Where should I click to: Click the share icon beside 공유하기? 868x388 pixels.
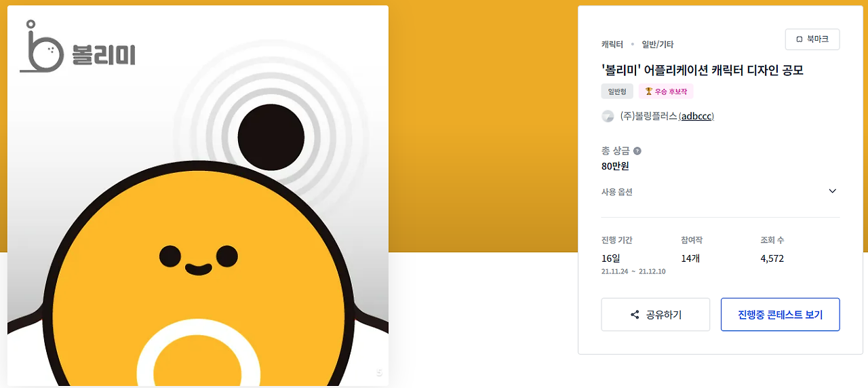[635, 315]
